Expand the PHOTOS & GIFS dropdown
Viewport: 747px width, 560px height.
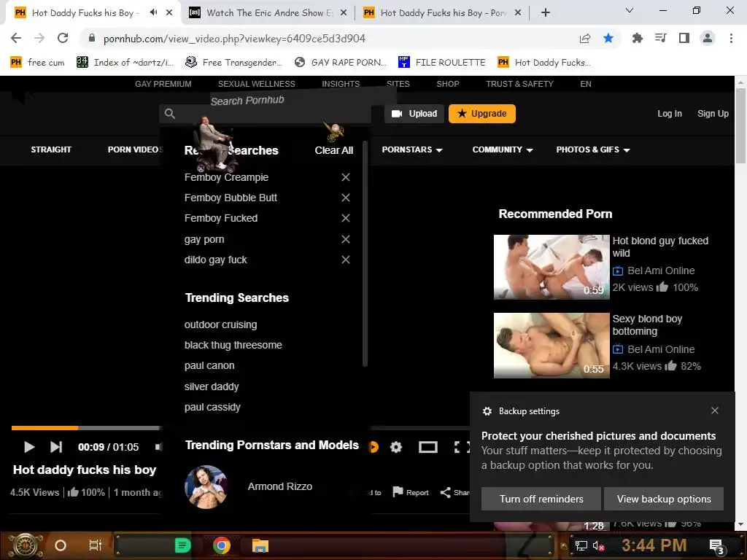(593, 149)
